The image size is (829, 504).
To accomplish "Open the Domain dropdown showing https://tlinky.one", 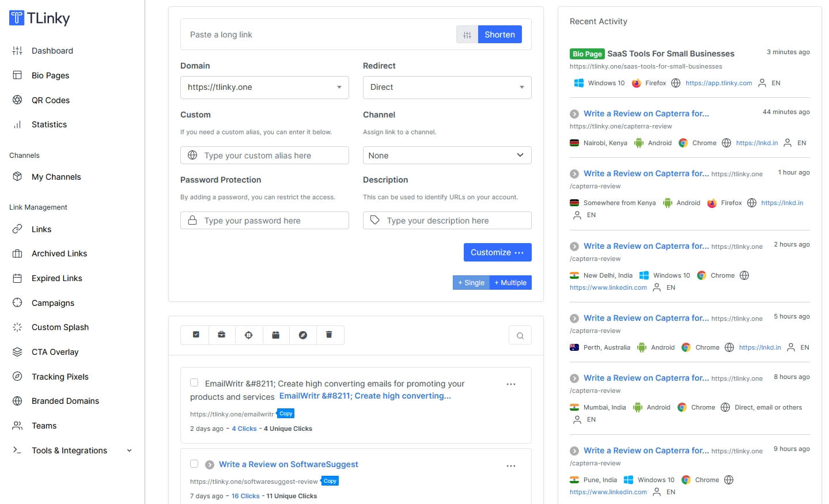I will click(264, 87).
